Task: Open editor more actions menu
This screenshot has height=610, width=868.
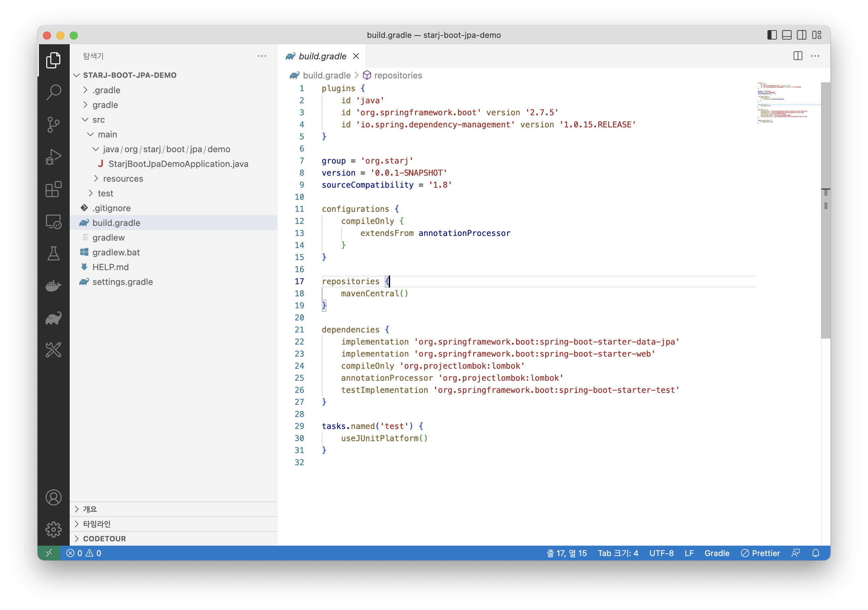Action: pos(815,56)
